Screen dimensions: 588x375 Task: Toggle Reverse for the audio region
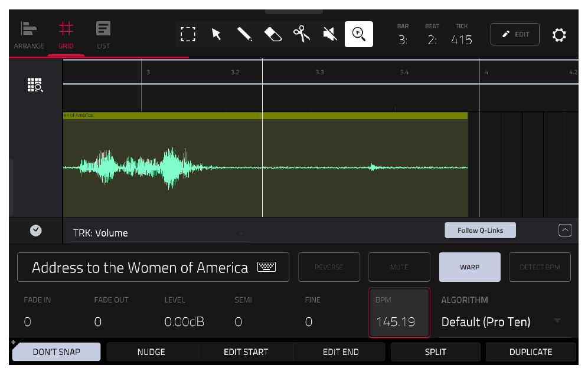coord(329,267)
